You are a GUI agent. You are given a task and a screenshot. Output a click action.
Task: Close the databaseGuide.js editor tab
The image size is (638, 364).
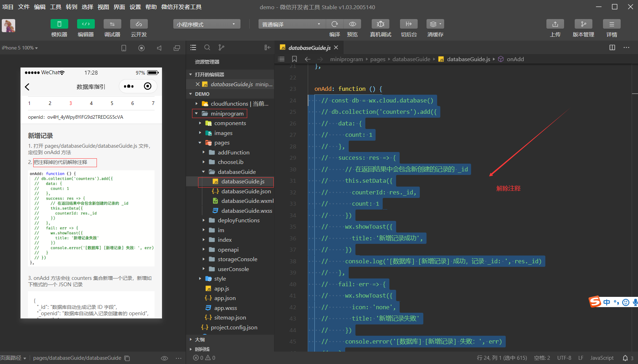(336, 47)
